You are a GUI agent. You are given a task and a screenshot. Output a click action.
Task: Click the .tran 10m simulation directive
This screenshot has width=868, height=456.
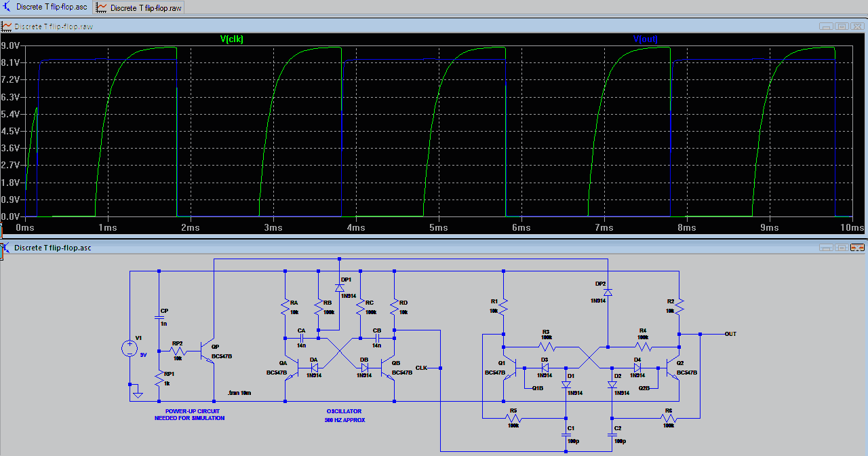[239, 393]
